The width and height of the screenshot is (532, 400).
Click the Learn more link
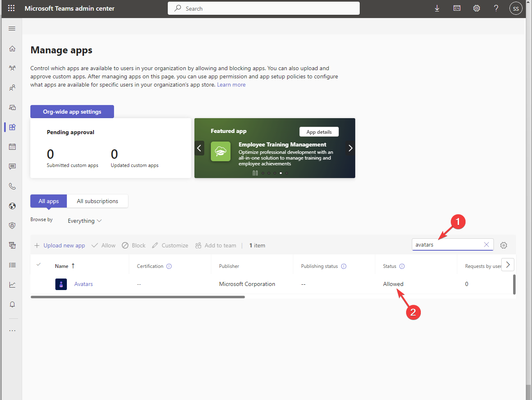(231, 85)
